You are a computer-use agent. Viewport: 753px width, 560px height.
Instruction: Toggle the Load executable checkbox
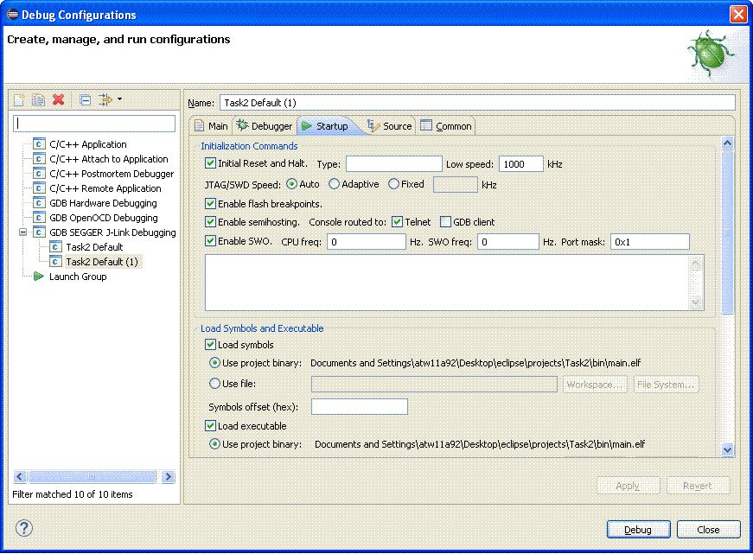click(210, 426)
